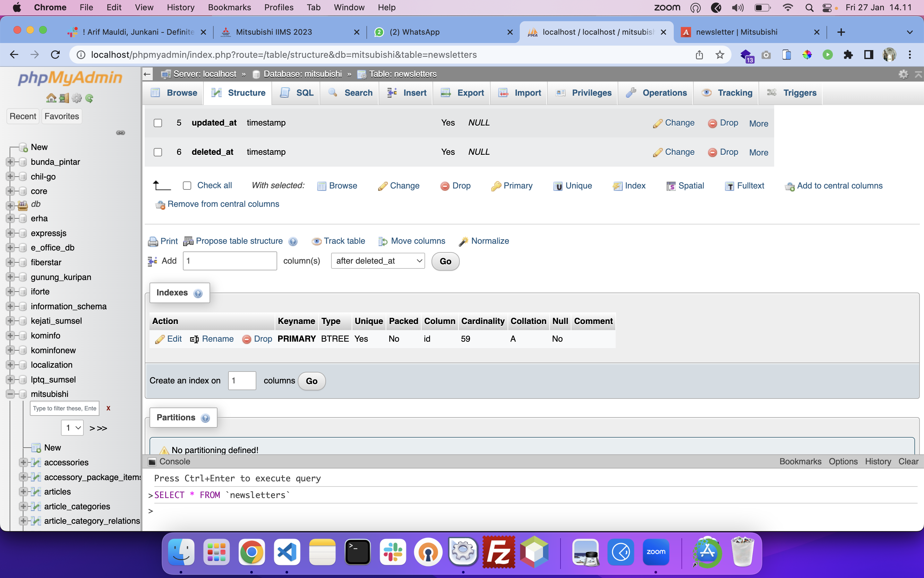The image size is (924, 578).
Task: Click Primary in With selected actions
Action: pos(512,186)
